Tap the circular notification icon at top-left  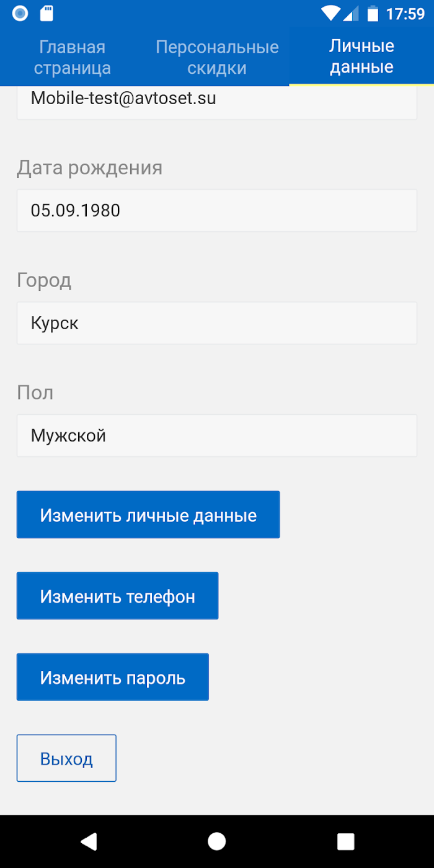(x=20, y=13)
